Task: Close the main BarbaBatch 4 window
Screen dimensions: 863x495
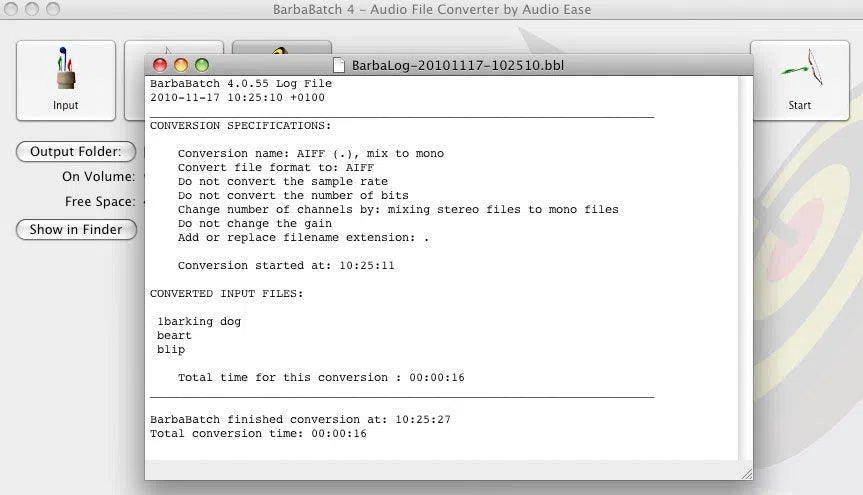Action: click(14, 9)
